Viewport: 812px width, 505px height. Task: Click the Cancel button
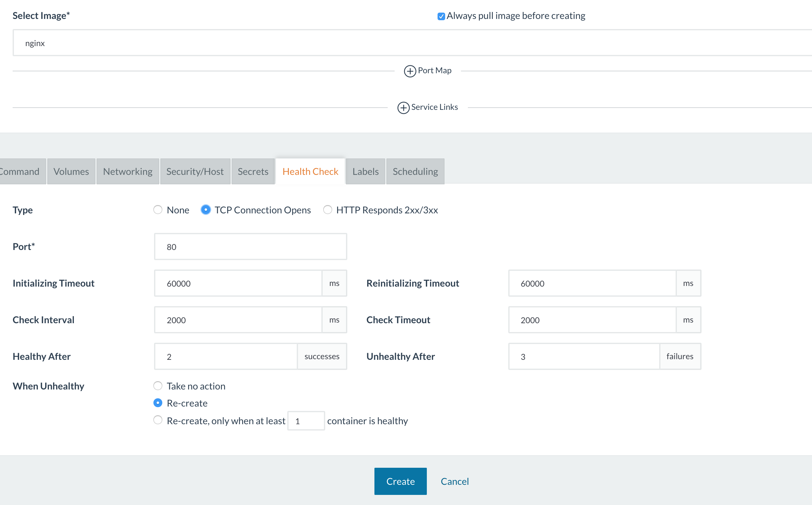[455, 481]
